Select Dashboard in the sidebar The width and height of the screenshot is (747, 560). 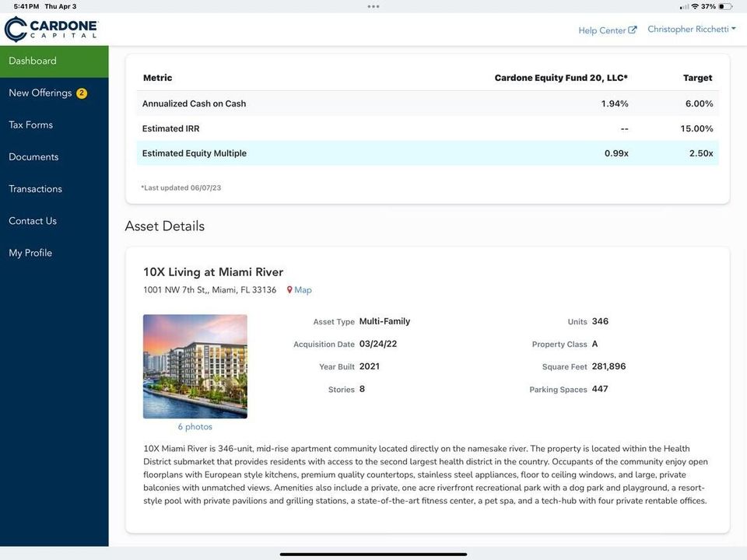coord(32,60)
